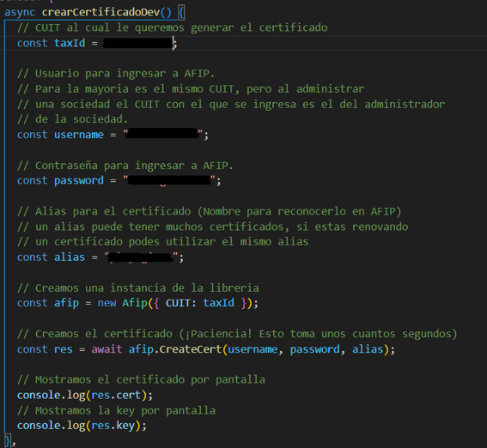Click the 'await' keyword
The width and height of the screenshot is (487, 448).
click(107, 349)
